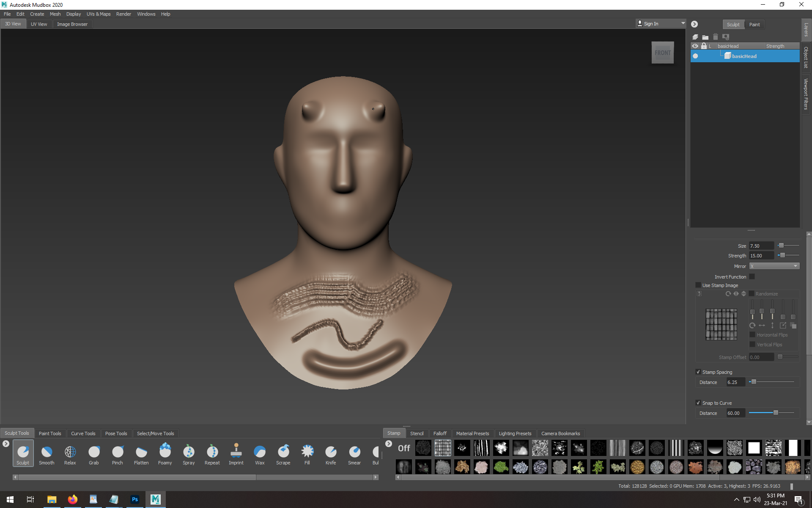
Task: Switch to the Paint Tools tab
Action: tap(50, 433)
